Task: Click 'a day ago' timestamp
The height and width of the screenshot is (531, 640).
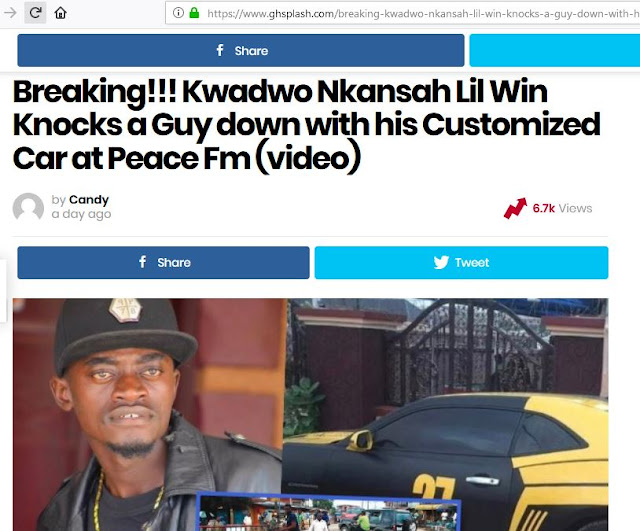Action: point(81,214)
